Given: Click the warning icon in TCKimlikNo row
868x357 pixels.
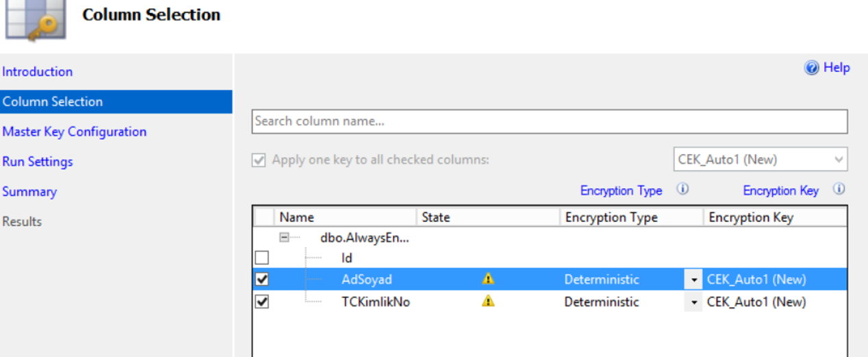Looking at the screenshot, I should (x=488, y=301).
